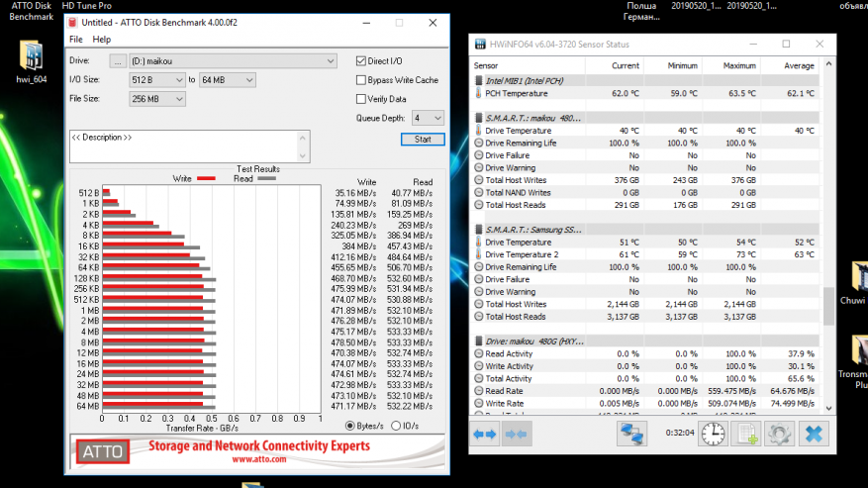The image size is (868, 488).
Task: Click S.M.A.R.T. maikou group drive icon
Action: click(x=479, y=118)
